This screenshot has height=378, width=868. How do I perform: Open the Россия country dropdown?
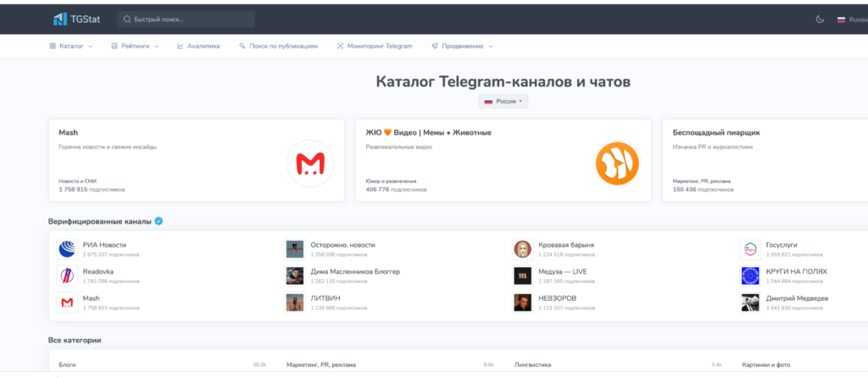pyautogui.click(x=504, y=101)
